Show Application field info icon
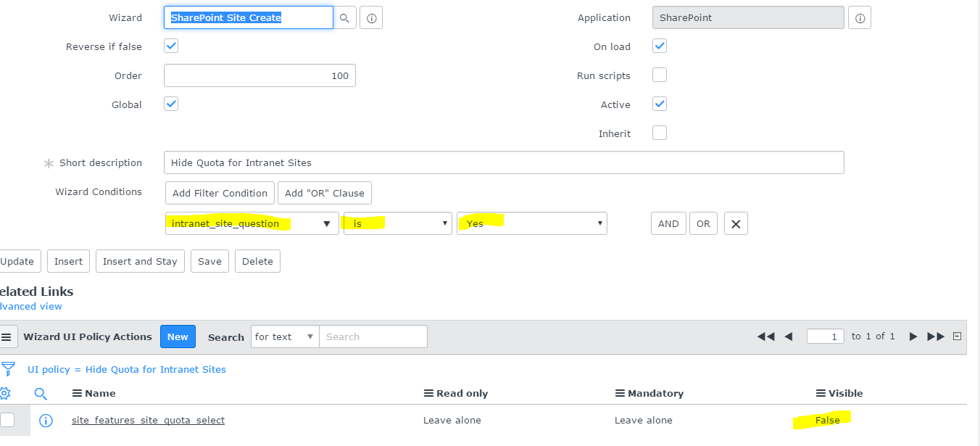 (860, 18)
